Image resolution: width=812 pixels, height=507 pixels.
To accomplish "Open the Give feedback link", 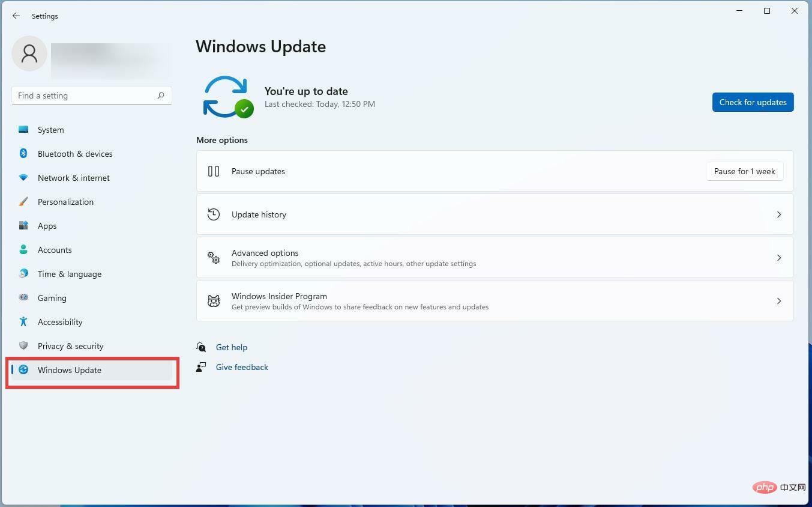I will (242, 367).
